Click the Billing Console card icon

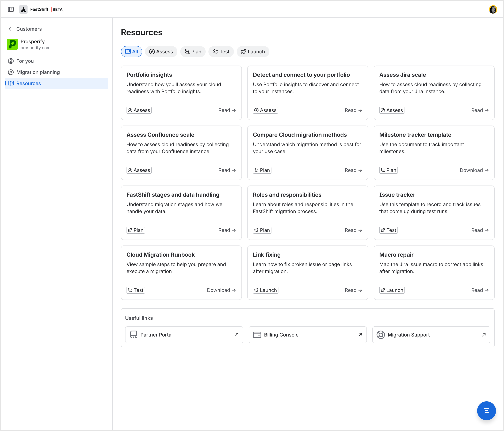point(257,335)
